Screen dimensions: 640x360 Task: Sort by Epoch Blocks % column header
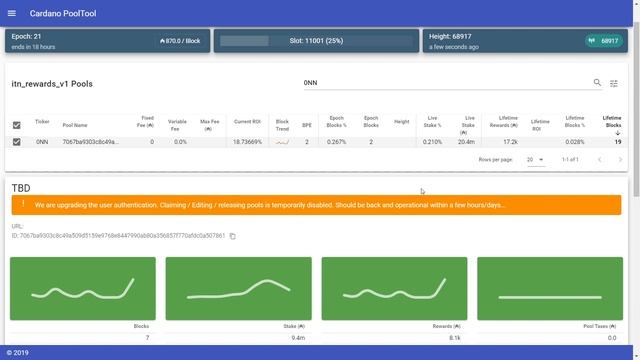coord(336,122)
